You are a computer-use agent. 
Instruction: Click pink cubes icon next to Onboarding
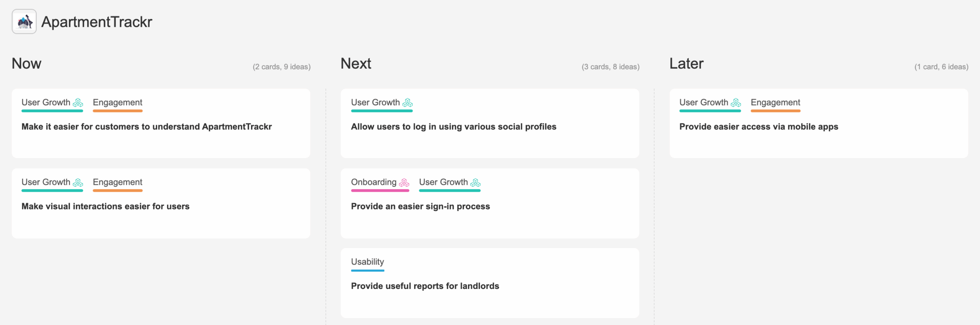point(404,183)
